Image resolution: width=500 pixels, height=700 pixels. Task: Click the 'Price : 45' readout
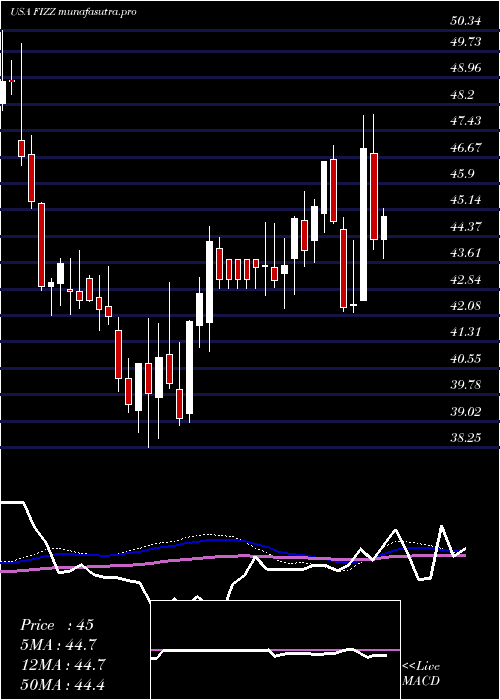tap(57, 625)
